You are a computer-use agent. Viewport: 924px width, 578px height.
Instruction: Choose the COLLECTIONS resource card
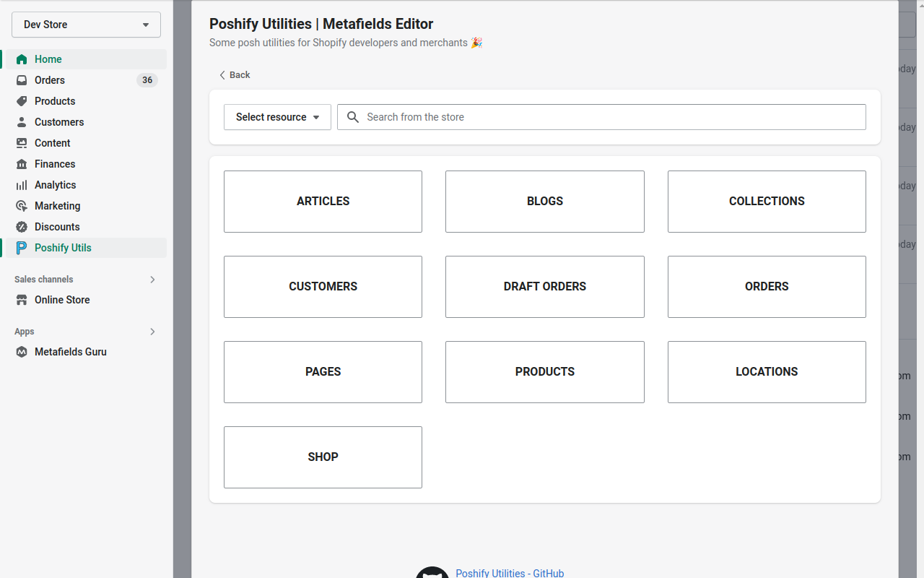pos(767,202)
